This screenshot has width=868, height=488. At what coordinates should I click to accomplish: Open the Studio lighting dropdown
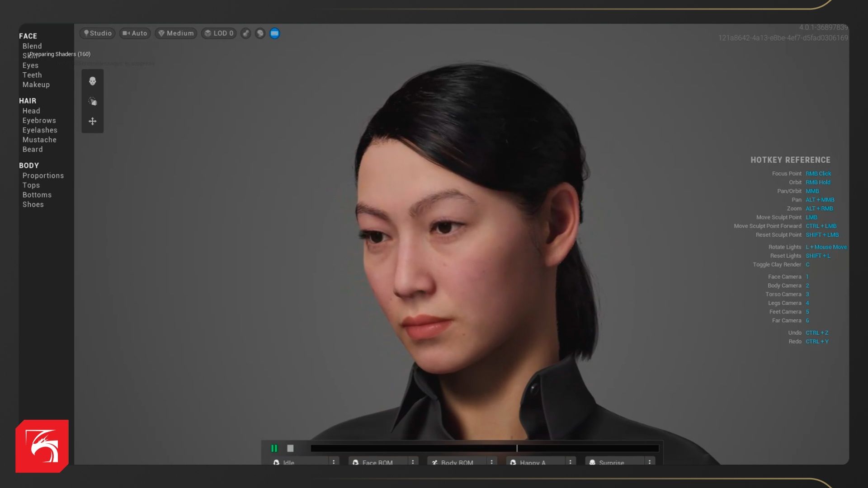(98, 33)
